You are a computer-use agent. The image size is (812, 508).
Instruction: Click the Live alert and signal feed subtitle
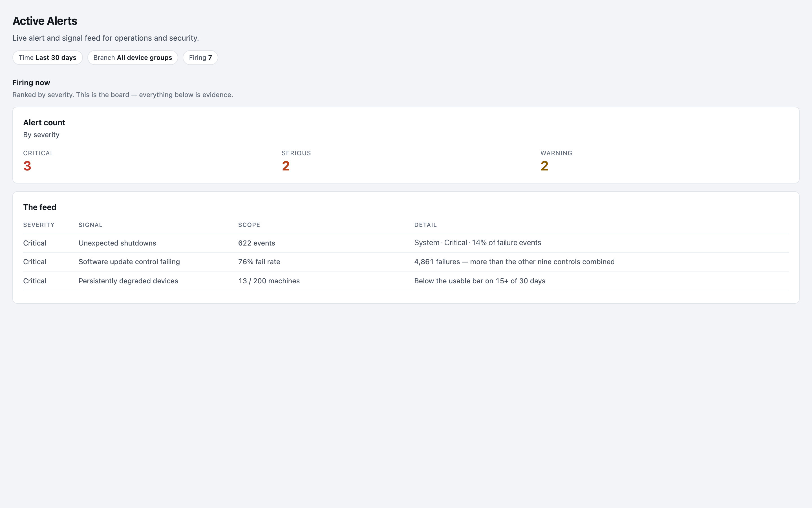106,38
